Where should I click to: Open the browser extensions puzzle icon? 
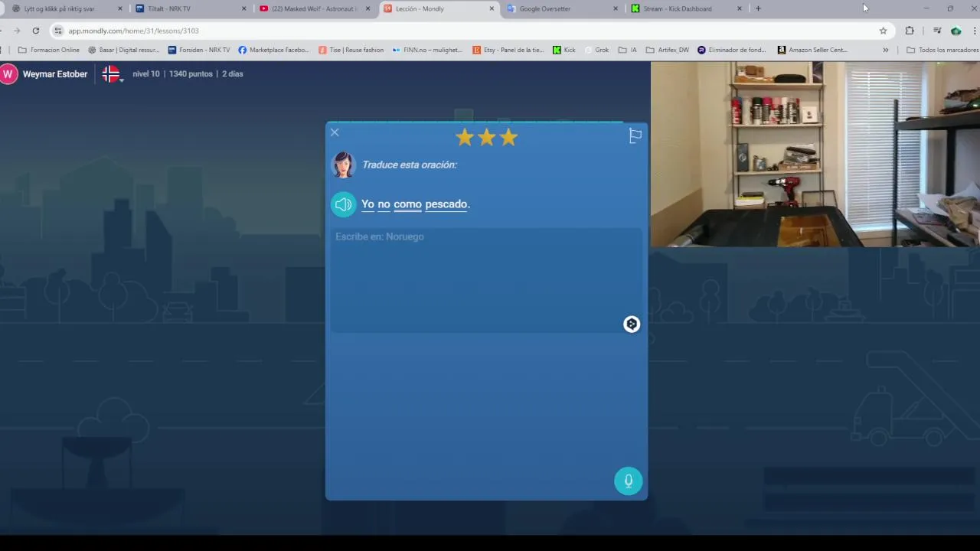click(x=910, y=31)
